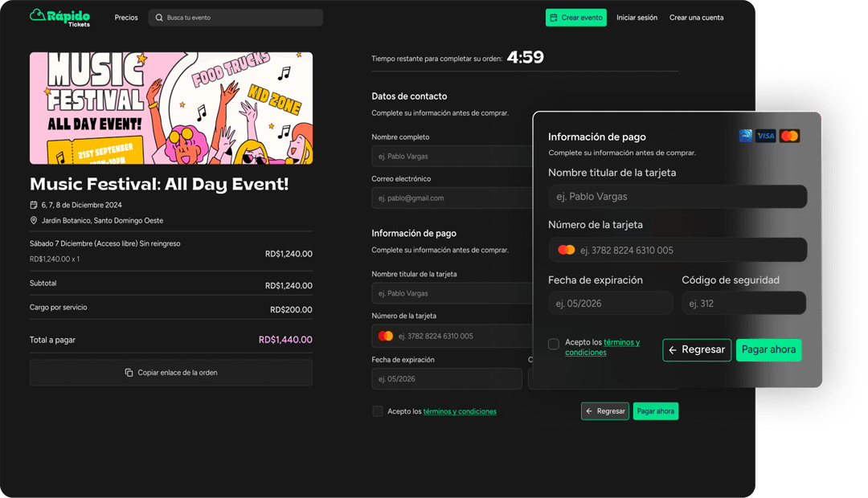868x498 pixels.
Task: Open the Iniciar sesión link
Action: click(x=637, y=18)
